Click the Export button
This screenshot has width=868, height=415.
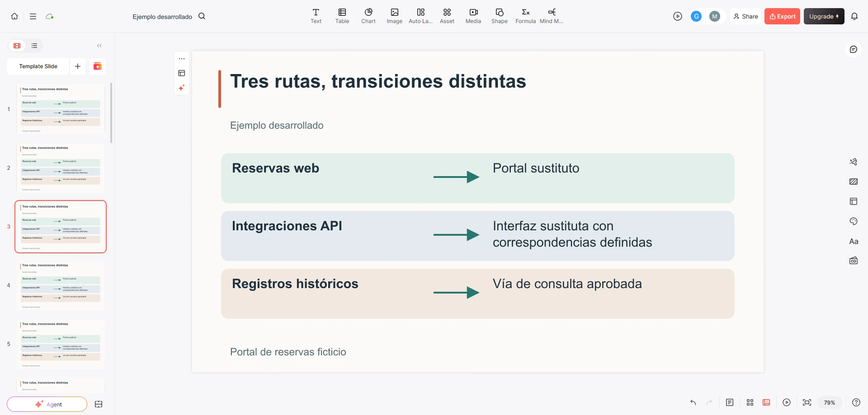pos(782,16)
